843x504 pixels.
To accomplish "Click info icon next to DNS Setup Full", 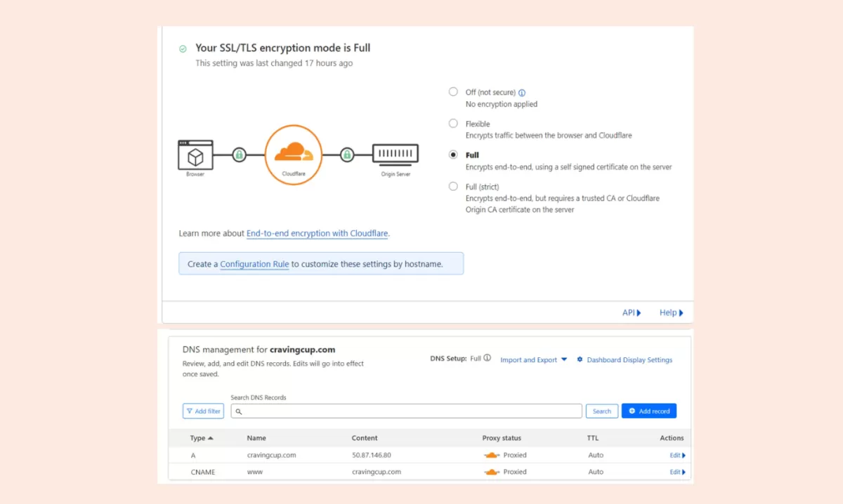I will point(487,358).
